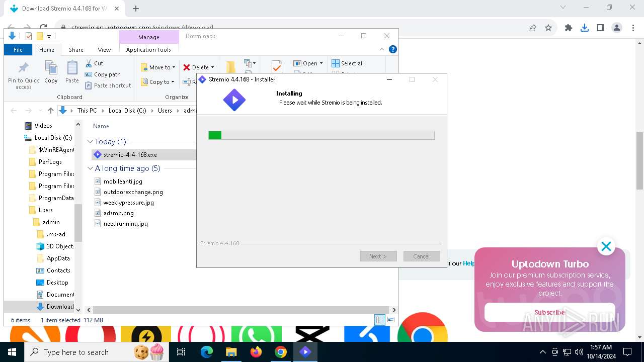This screenshot has height=362, width=644.
Task: Click the Copy icon in Clipboard group
Action: tap(51, 72)
